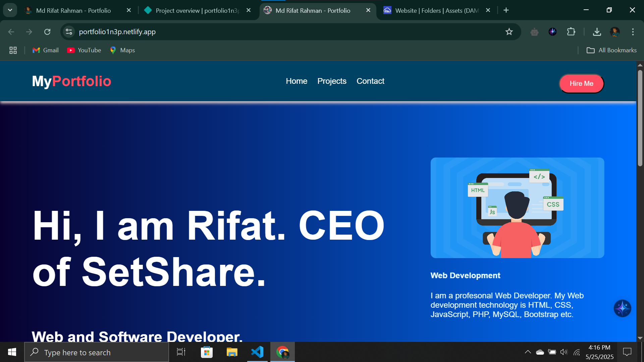Image resolution: width=644 pixels, height=362 pixels.
Task: Show hidden system tray icons
Action: [528, 352]
